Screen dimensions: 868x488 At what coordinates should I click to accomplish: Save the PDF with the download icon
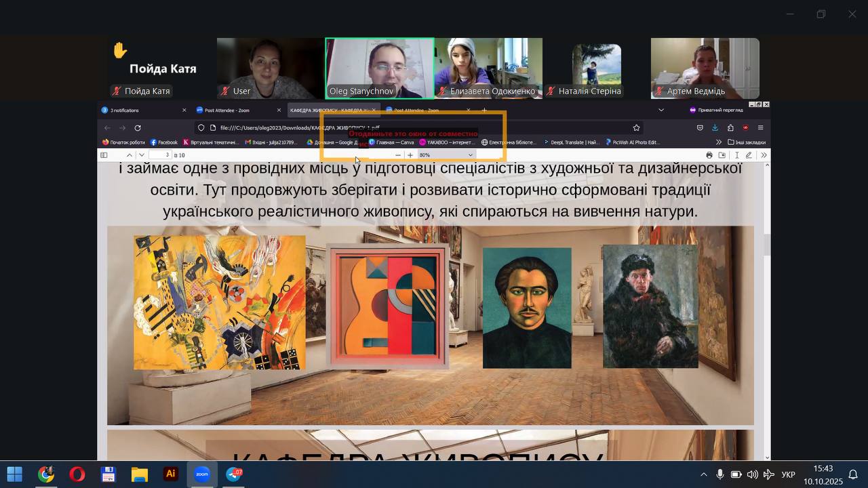coord(722,155)
